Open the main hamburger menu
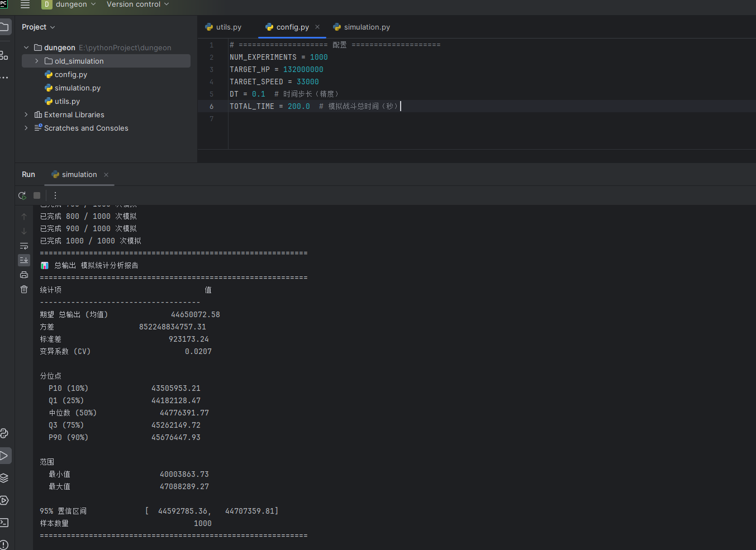Viewport: 756px width, 550px height. coord(25,4)
